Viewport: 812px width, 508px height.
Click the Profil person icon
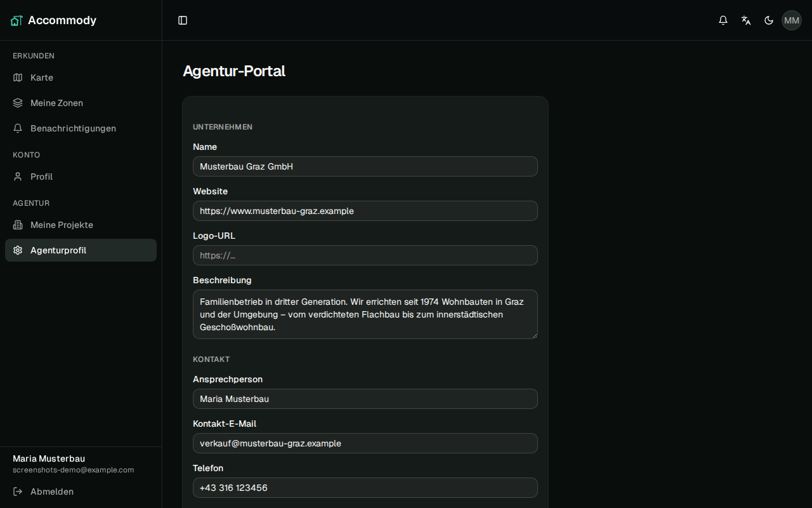click(x=18, y=177)
